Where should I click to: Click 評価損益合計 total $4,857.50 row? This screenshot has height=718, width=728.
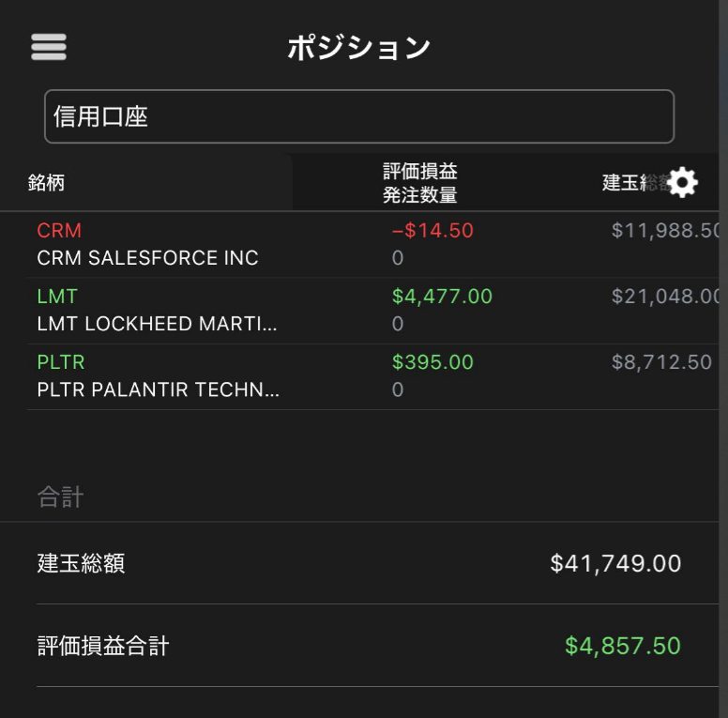pyautogui.click(x=359, y=646)
